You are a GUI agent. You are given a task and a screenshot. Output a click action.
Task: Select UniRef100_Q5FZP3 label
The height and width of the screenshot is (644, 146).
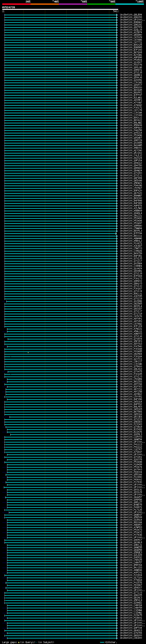[x=131, y=342]
